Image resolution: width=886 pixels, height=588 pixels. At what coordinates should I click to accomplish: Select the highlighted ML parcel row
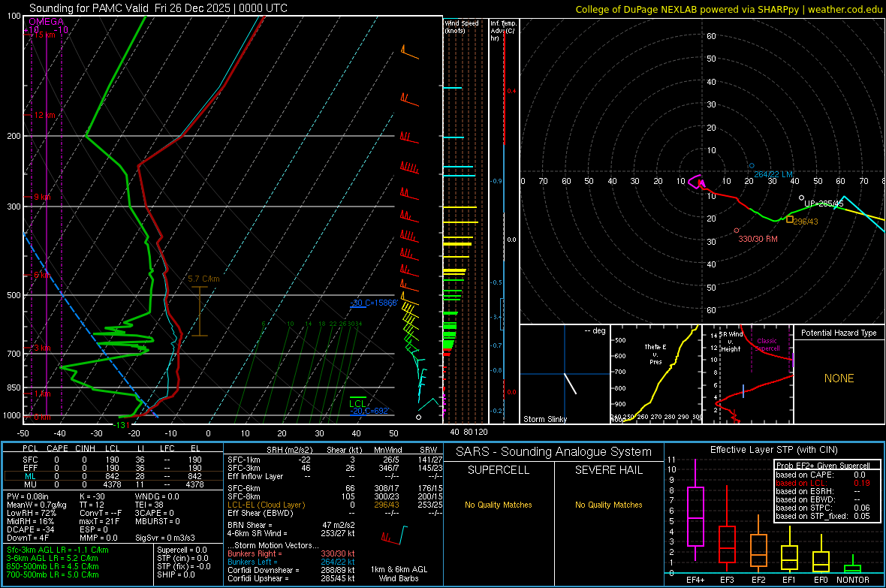[x=113, y=476]
